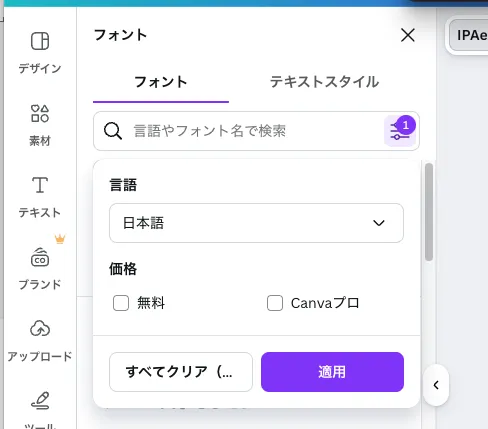Switch to the テキストスタイル tab

coord(324,83)
